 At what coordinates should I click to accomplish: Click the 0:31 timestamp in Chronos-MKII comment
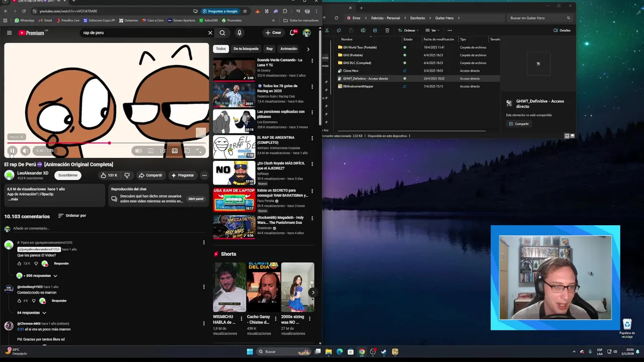pyautogui.click(x=21, y=329)
